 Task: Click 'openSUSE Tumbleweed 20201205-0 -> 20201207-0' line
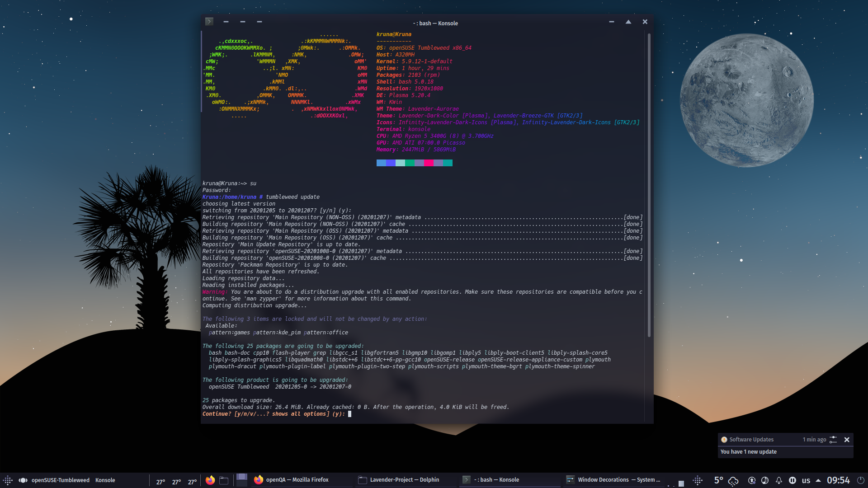click(280, 387)
